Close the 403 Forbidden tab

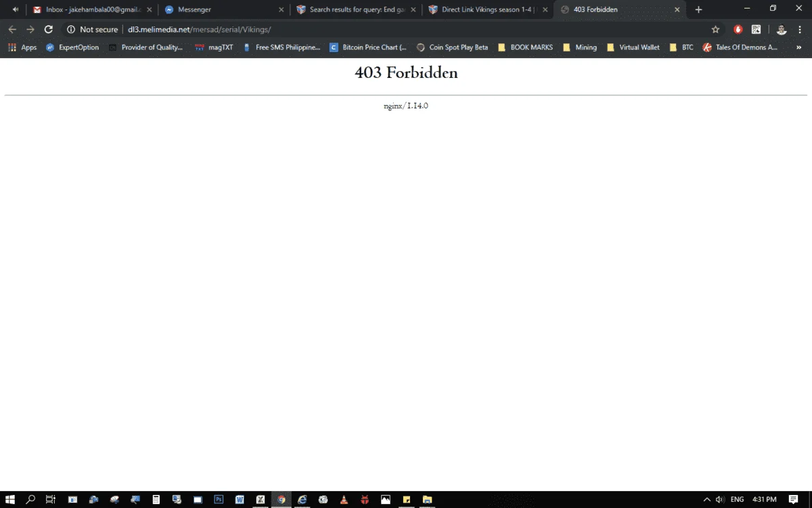[x=677, y=9]
